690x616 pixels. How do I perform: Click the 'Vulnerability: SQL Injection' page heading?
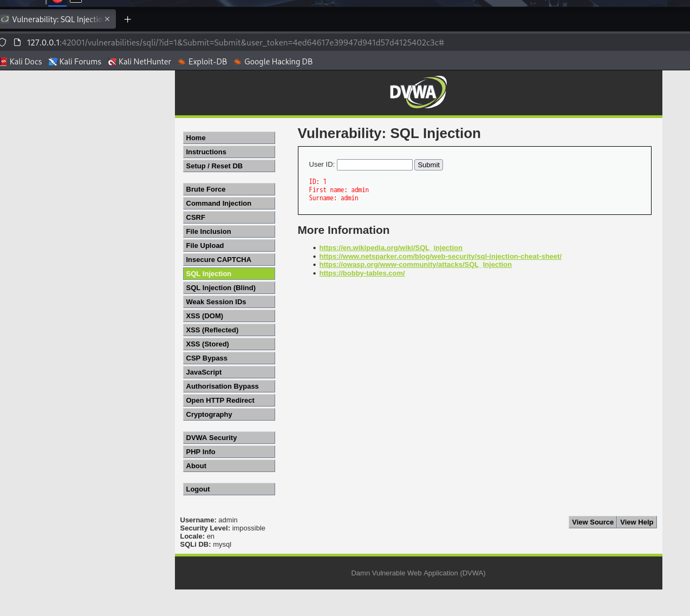click(389, 133)
